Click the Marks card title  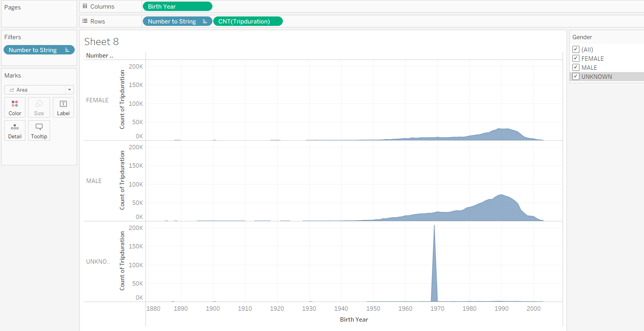[13, 76]
